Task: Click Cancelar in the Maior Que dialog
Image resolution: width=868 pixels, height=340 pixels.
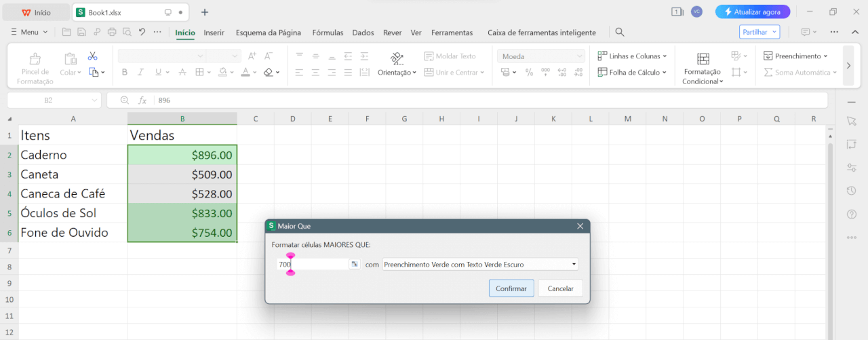Action: [x=560, y=288]
